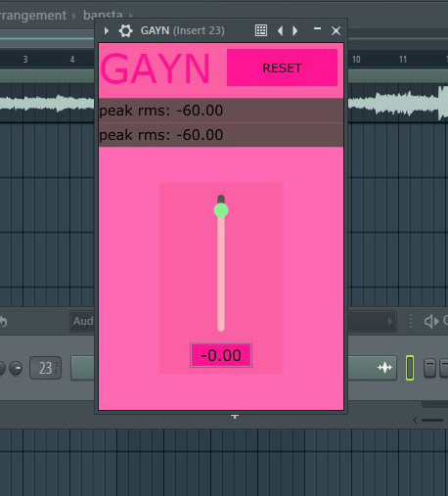Click bar 4 on the timeline ruler
Image resolution: width=448 pixels, height=496 pixels.
pos(72,60)
